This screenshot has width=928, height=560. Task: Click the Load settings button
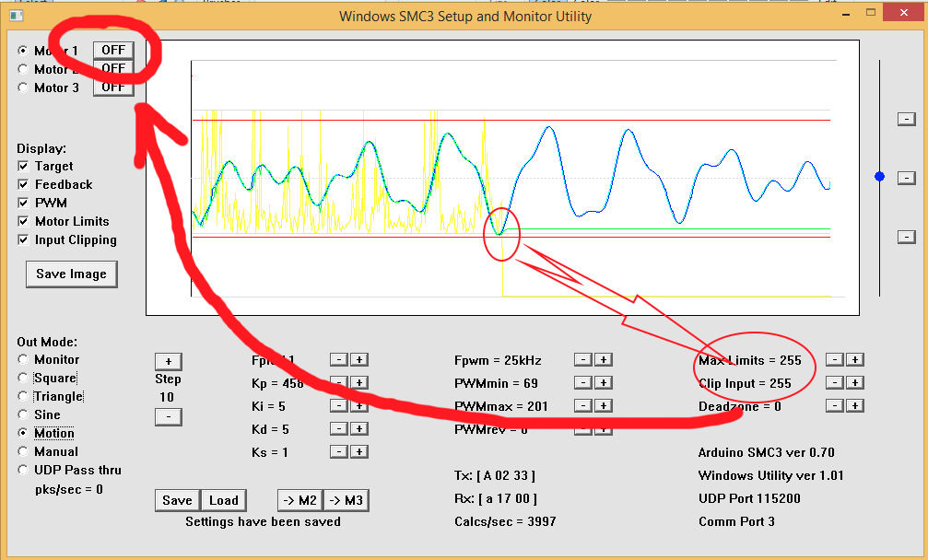point(224,500)
